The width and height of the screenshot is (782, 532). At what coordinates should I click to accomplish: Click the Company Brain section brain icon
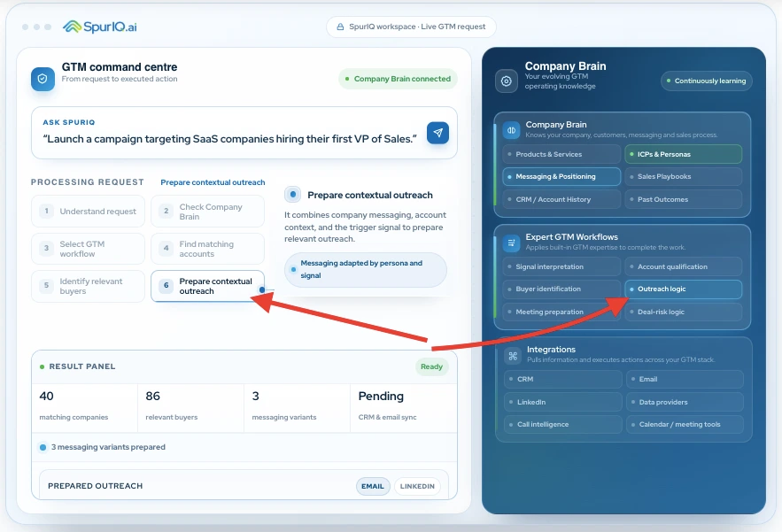pos(511,130)
